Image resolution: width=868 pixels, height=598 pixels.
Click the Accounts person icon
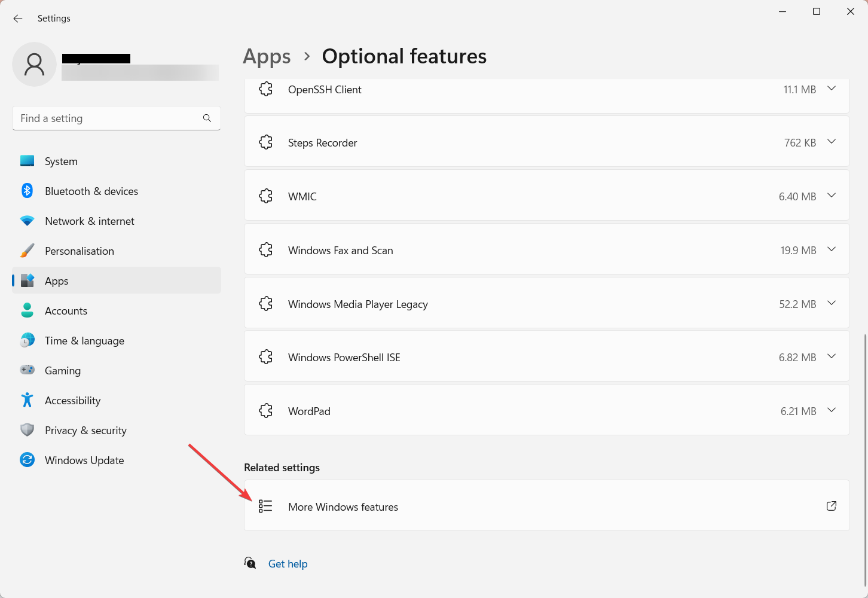point(27,310)
